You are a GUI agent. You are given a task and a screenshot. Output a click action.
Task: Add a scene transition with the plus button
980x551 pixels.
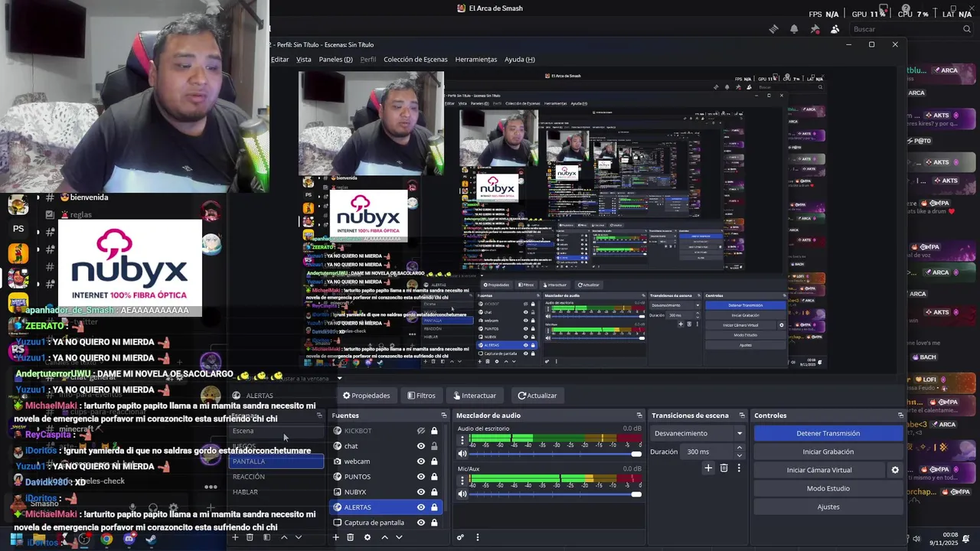tap(708, 468)
